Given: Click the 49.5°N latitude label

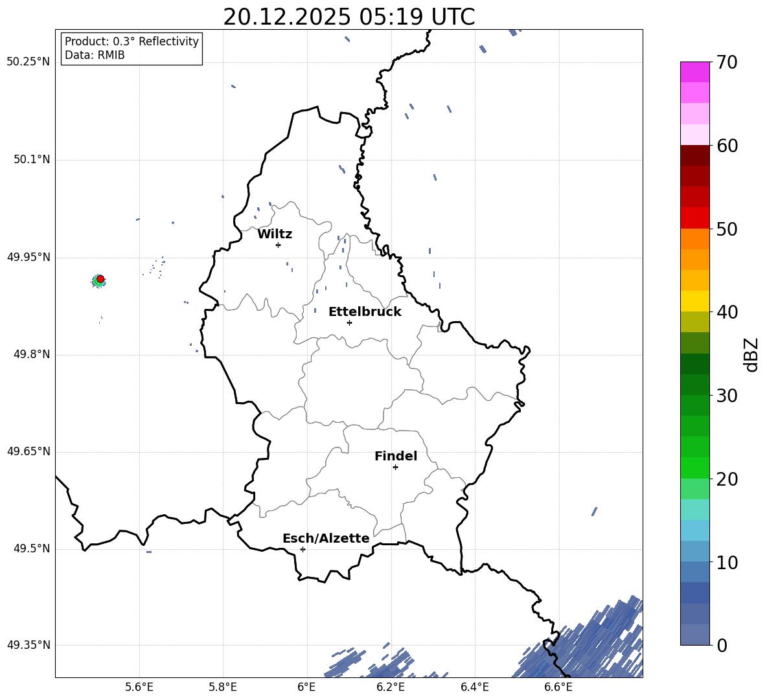Looking at the screenshot, I should [x=32, y=548].
